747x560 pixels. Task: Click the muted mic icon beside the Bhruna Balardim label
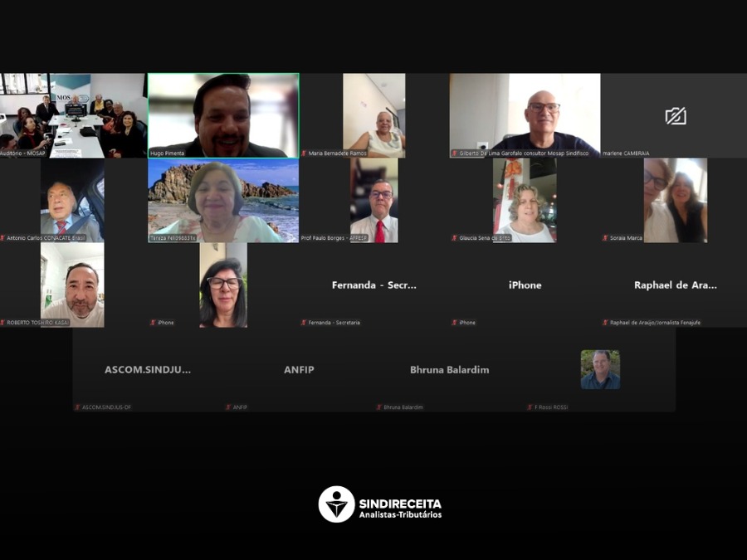(379, 407)
